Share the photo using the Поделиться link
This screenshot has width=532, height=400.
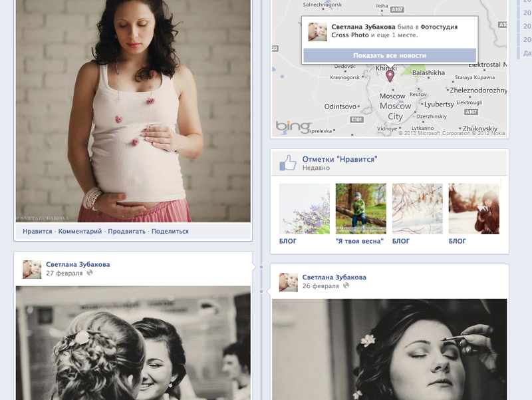pyautogui.click(x=170, y=232)
